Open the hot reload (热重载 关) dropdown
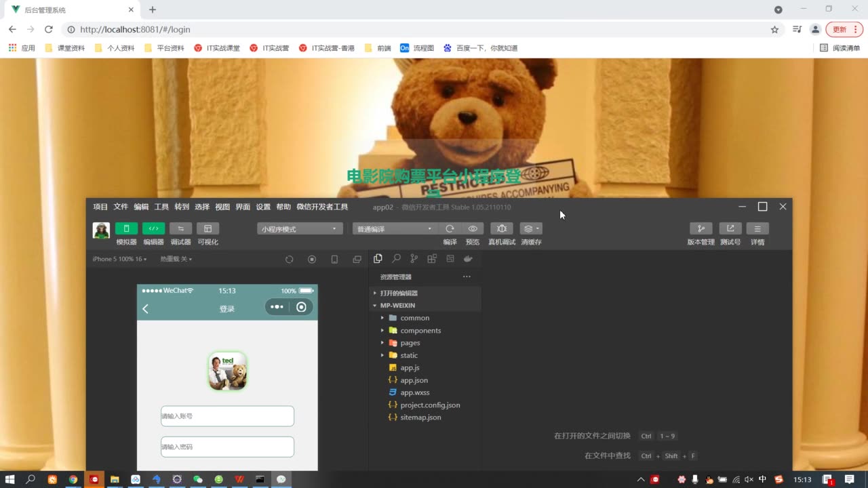The height and width of the screenshot is (488, 868). (x=176, y=259)
